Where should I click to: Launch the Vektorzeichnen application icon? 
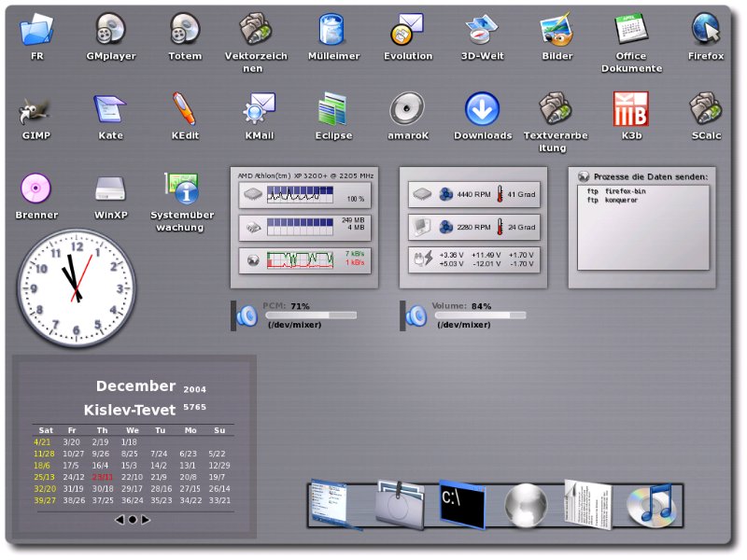coord(256,29)
